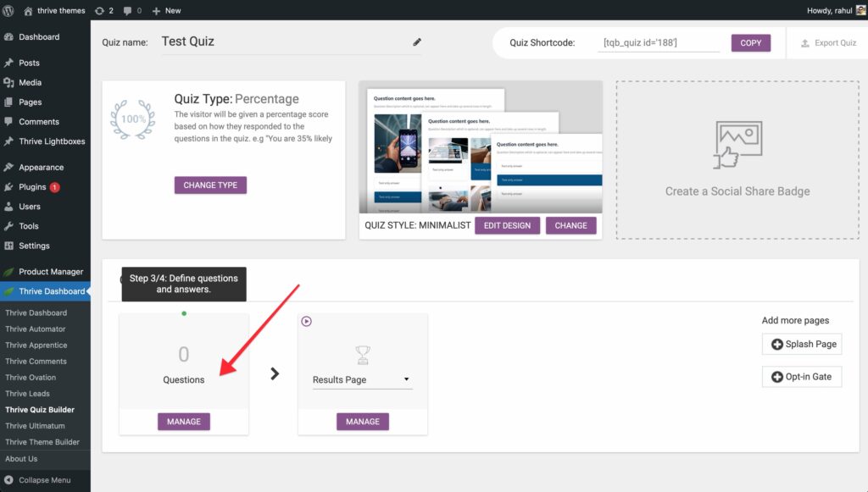Screen dimensions: 868x492
Task: Click MANAGE under the Questions card
Action: pyautogui.click(x=184, y=422)
